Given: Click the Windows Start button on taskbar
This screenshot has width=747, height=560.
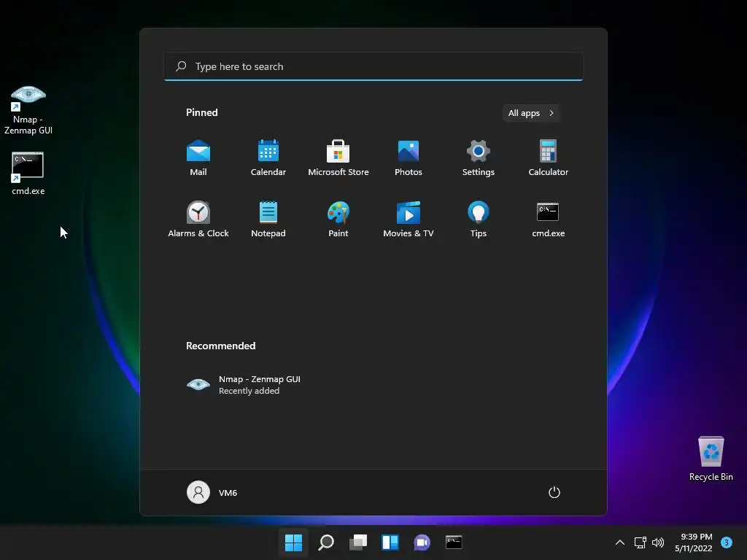Looking at the screenshot, I should (293, 542).
